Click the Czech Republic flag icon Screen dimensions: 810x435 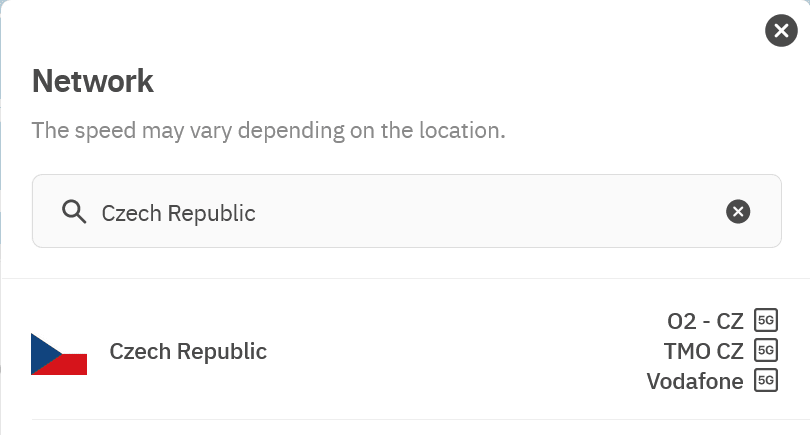(59, 354)
